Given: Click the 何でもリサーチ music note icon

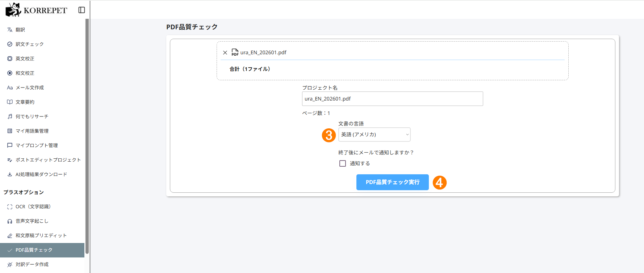Looking at the screenshot, I should [10, 116].
